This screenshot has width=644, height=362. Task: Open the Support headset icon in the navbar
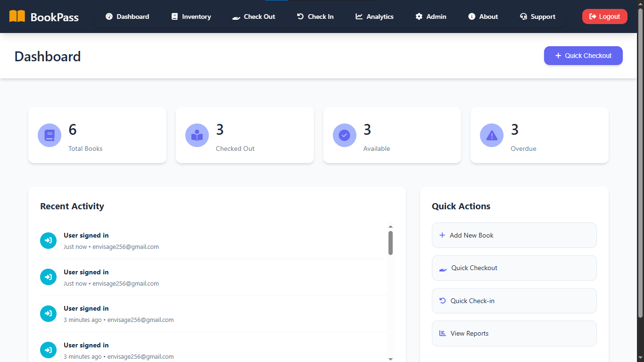523,16
